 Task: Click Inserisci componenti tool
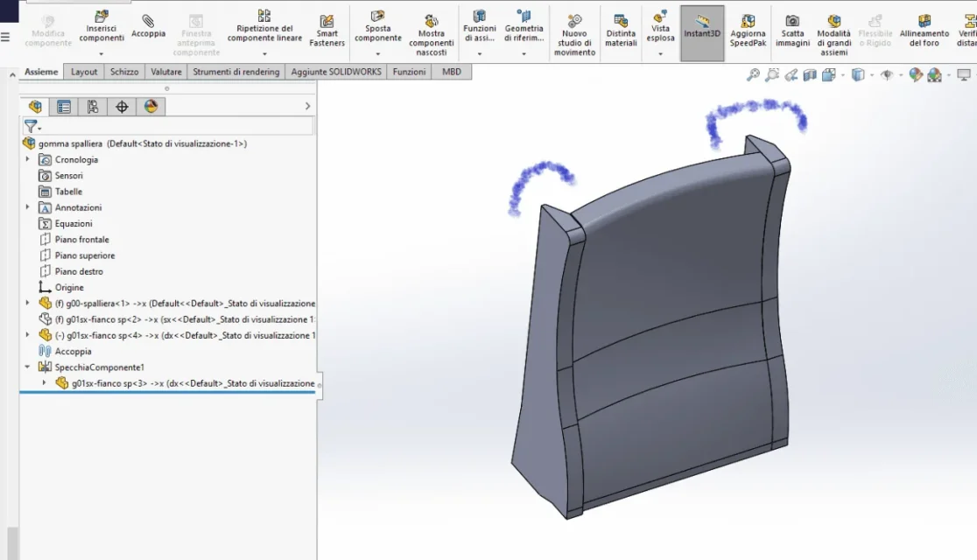point(101,26)
